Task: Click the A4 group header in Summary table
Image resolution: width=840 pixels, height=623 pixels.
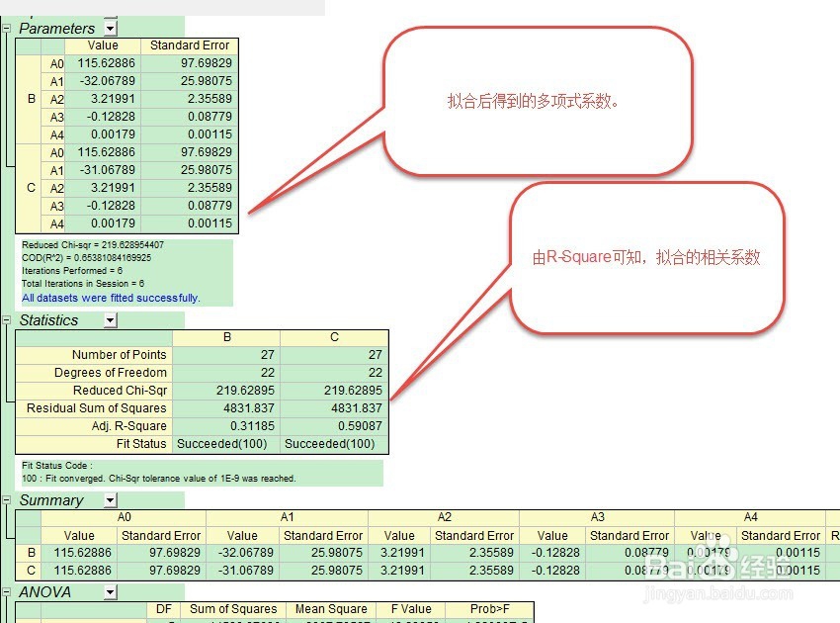Action: click(750, 517)
